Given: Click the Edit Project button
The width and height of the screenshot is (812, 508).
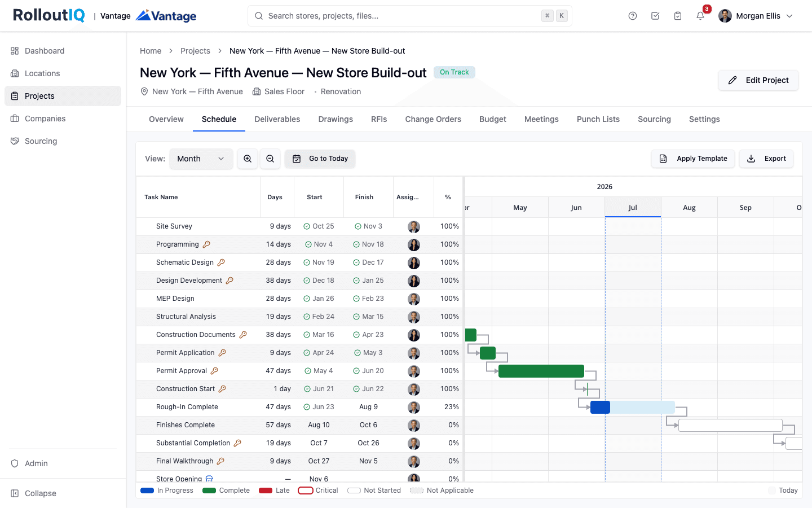Looking at the screenshot, I should tap(758, 80).
